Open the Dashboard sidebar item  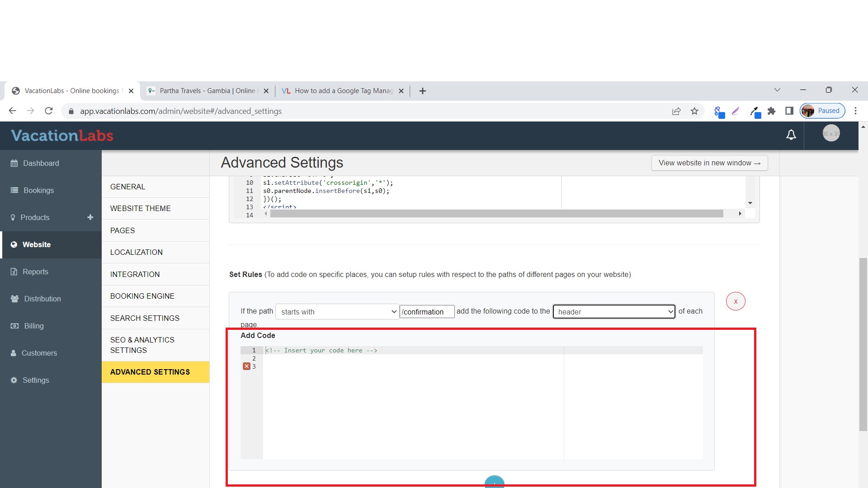(41, 163)
